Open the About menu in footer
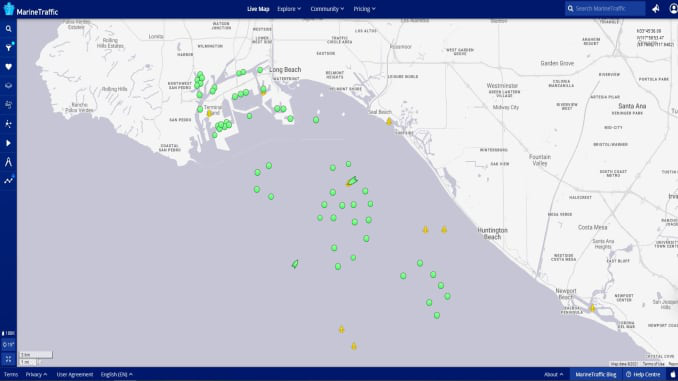678x381 pixels. tap(553, 375)
